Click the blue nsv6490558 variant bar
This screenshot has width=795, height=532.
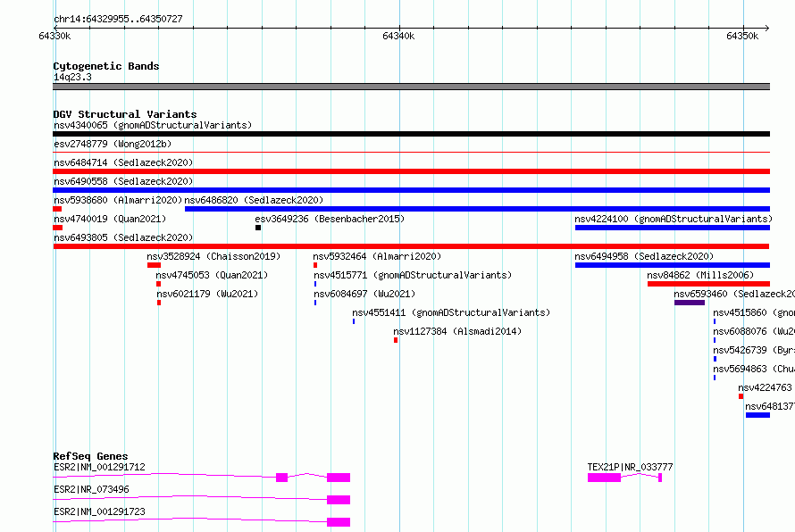pos(411,190)
